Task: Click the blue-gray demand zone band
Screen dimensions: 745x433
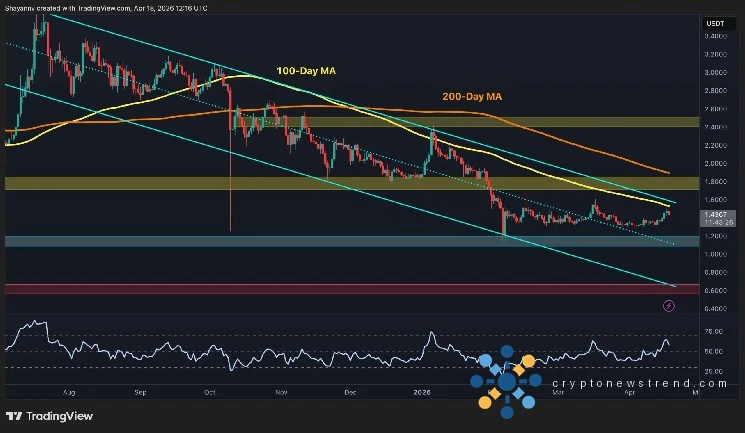Action: click(x=340, y=242)
